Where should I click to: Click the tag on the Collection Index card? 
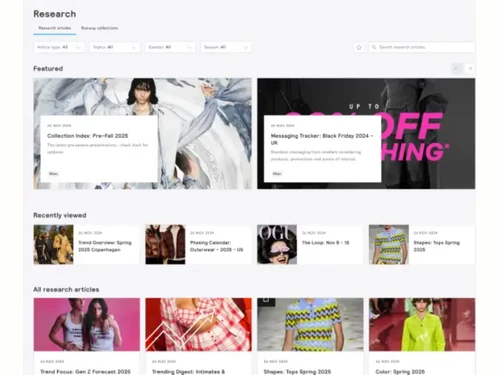coord(54,174)
